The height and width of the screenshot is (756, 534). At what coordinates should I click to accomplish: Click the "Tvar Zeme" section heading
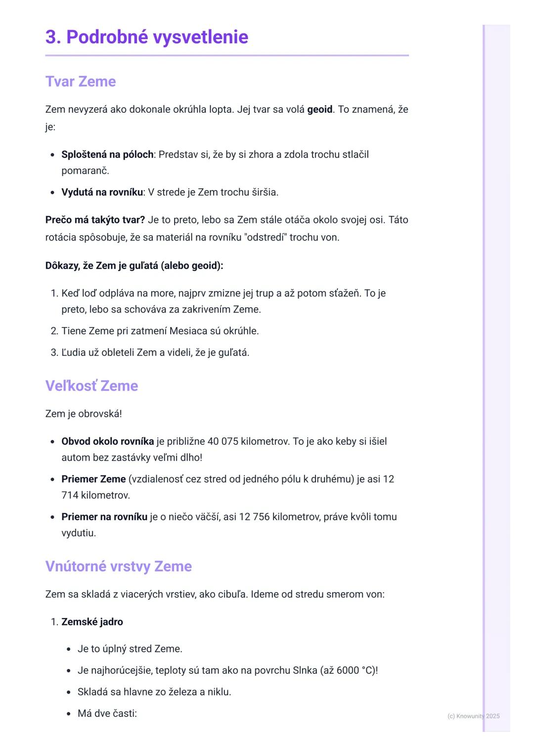click(80, 82)
